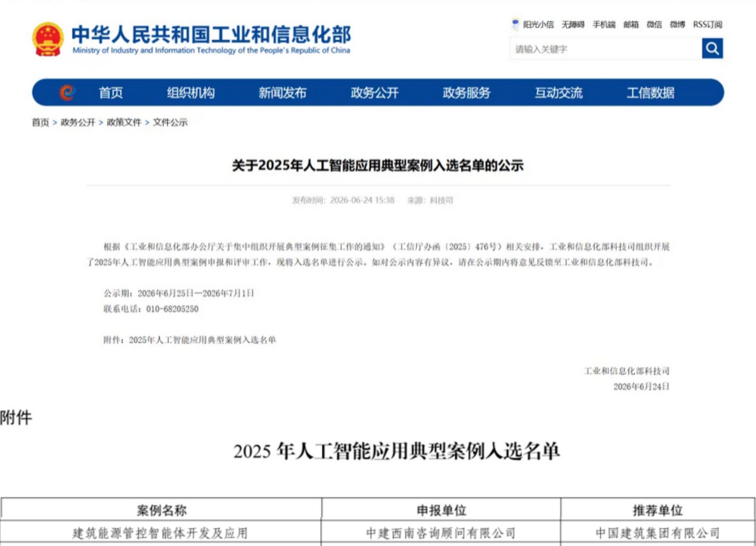Screen dimensions: 756x546
Task: Click the swirl icon in navigation bar
Action: click(67, 92)
